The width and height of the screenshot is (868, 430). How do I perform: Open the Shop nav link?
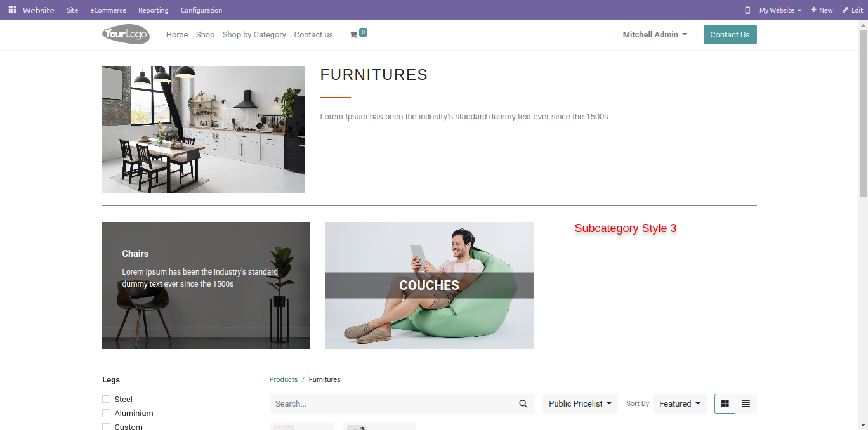point(205,35)
